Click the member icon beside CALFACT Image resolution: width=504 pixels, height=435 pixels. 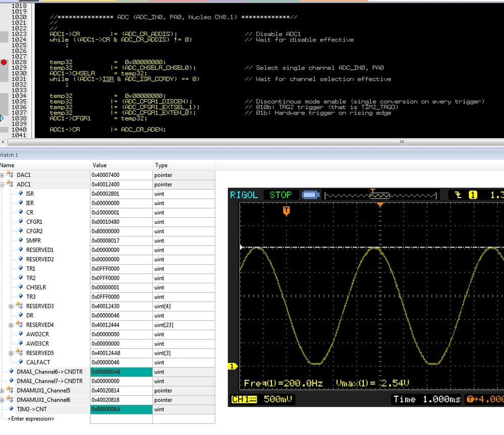click(21, 362)
